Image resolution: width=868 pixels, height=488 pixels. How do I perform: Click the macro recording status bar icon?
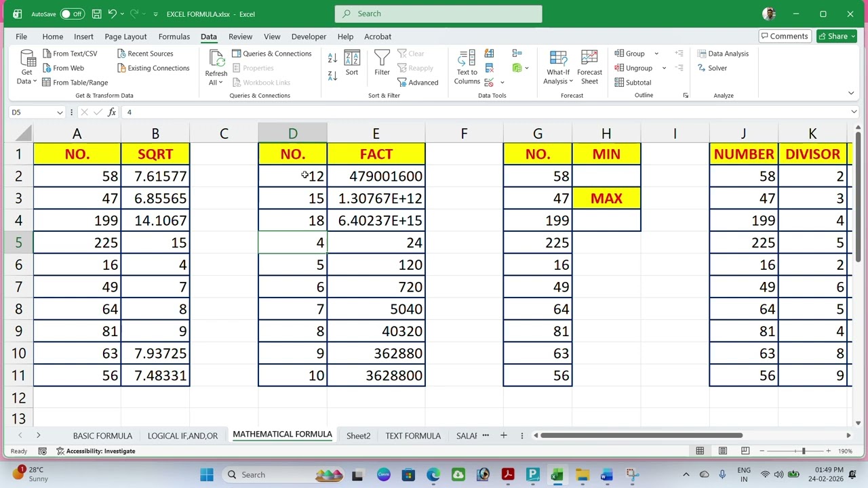point(42,451)
